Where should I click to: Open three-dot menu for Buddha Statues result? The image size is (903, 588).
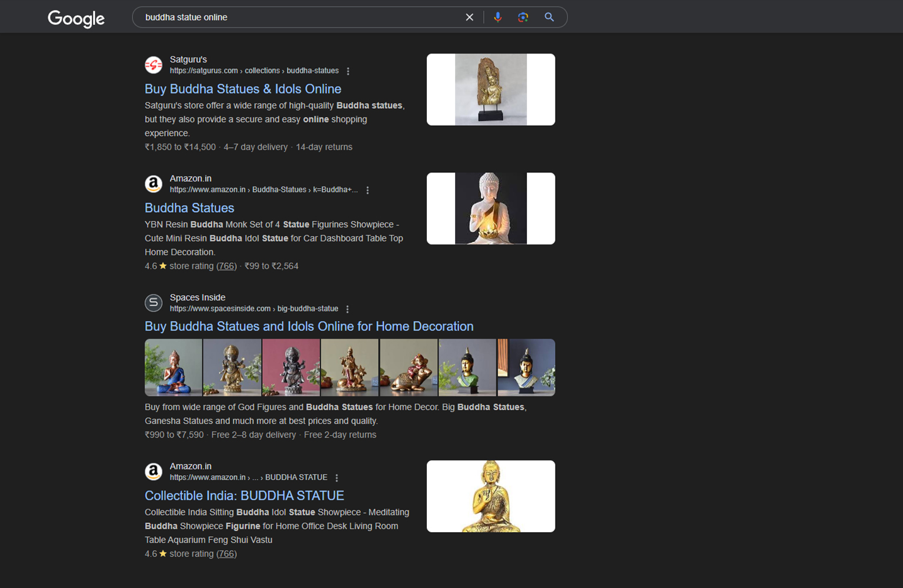367,190
